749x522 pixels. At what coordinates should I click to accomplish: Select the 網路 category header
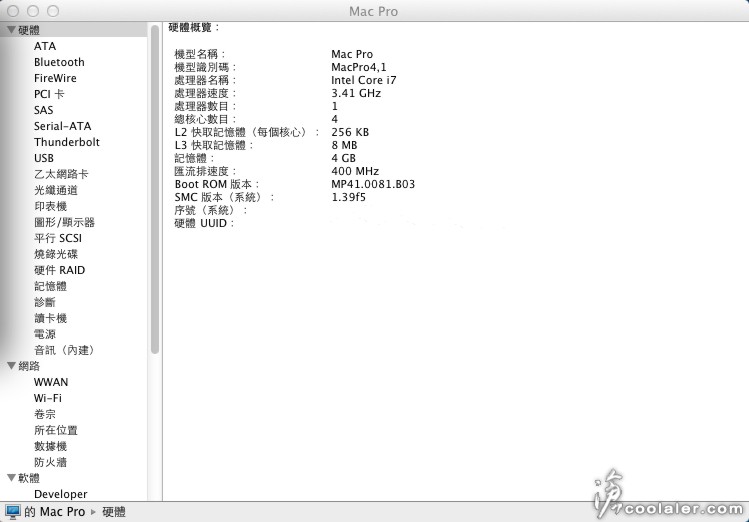coord(29,366)
